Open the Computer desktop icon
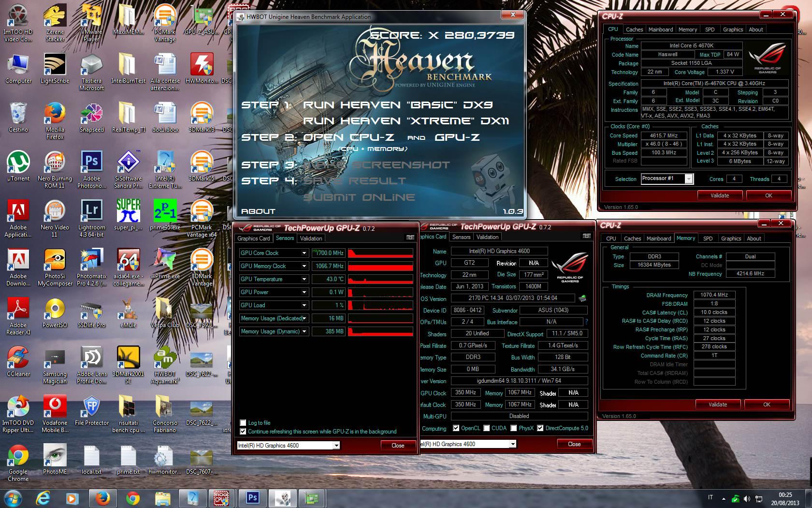This screenshot has height=508, width=812. pyautogui.click(x=18, y=69)
